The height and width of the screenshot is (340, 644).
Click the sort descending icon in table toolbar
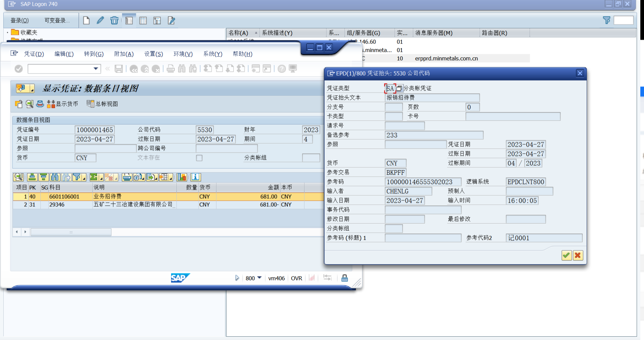(x=44, y=177)
